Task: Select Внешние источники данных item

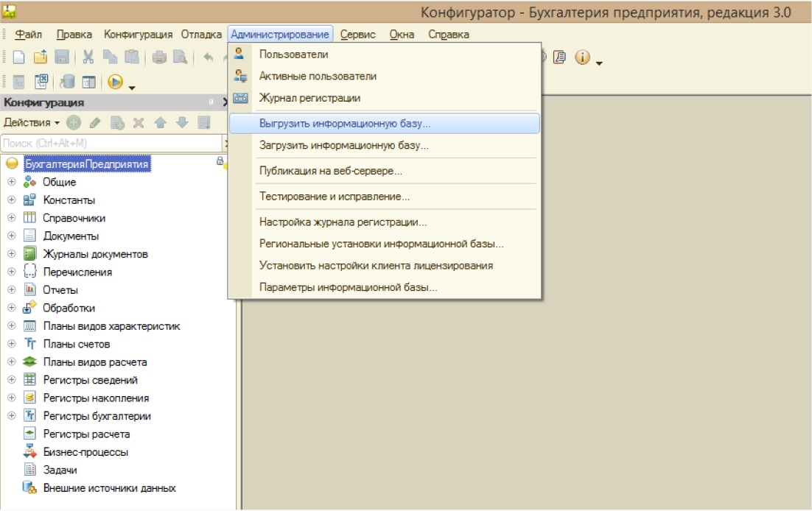Action: [110, 488]
